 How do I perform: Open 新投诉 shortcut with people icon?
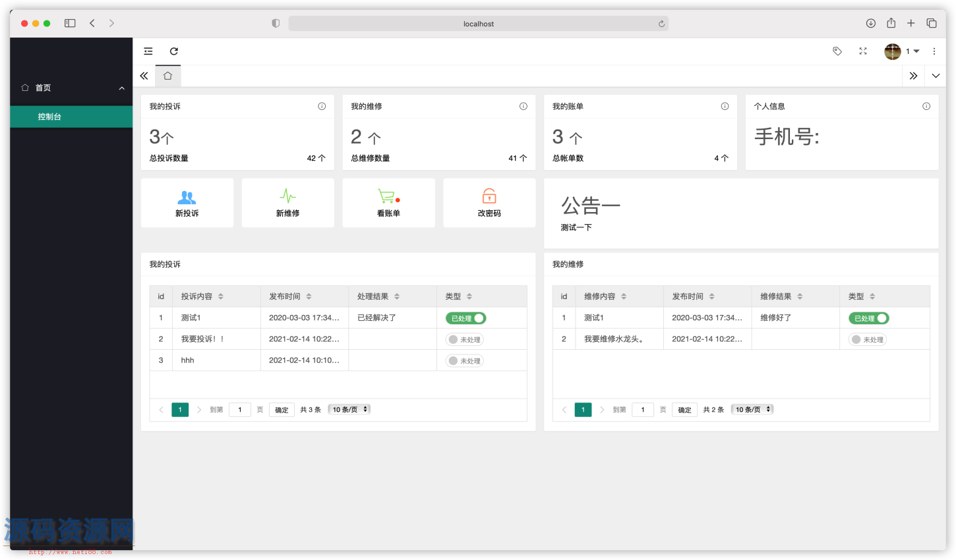[187, 203]
